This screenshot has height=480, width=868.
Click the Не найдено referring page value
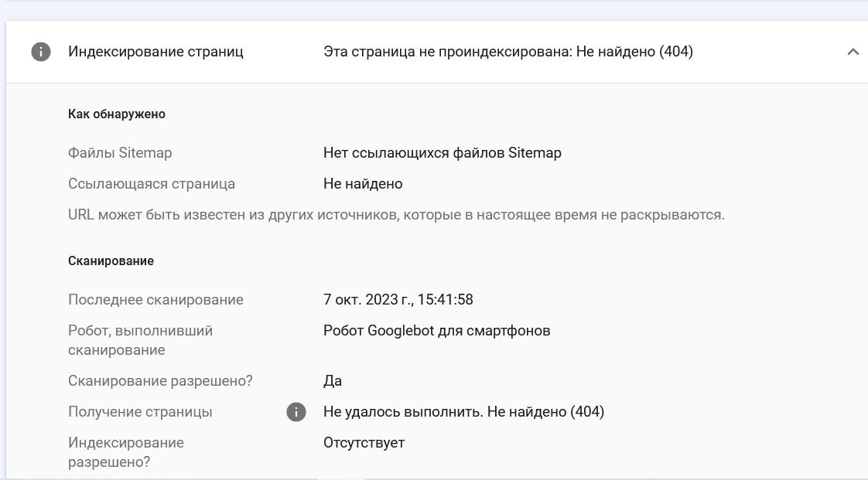coord(363,184)
